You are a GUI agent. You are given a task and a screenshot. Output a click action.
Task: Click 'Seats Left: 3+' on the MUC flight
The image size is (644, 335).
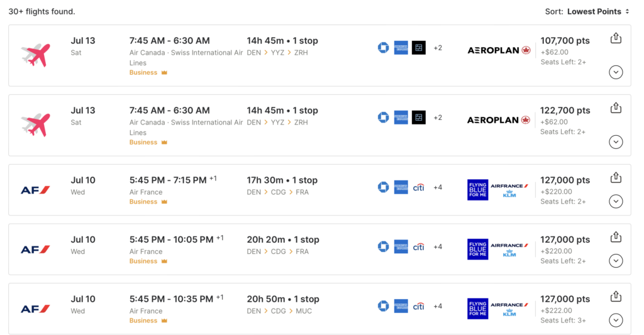pos(563,320)
